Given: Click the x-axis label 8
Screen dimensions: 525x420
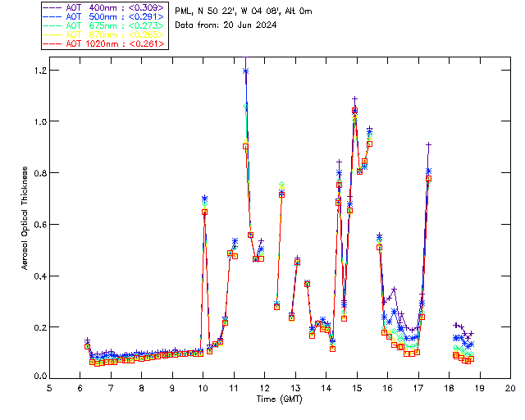Looking at the screenshot, I should (x=142, y=388).
